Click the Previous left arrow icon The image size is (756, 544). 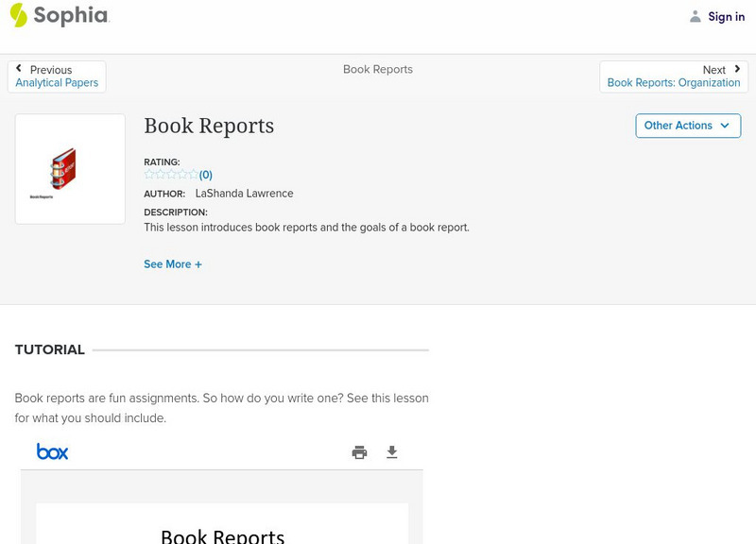pos(19,69)
